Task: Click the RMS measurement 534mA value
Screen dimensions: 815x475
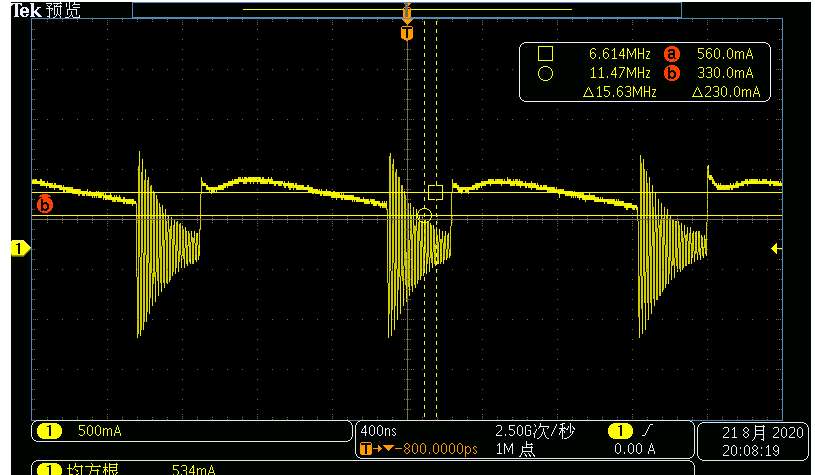Action: [x=193, y=469]
